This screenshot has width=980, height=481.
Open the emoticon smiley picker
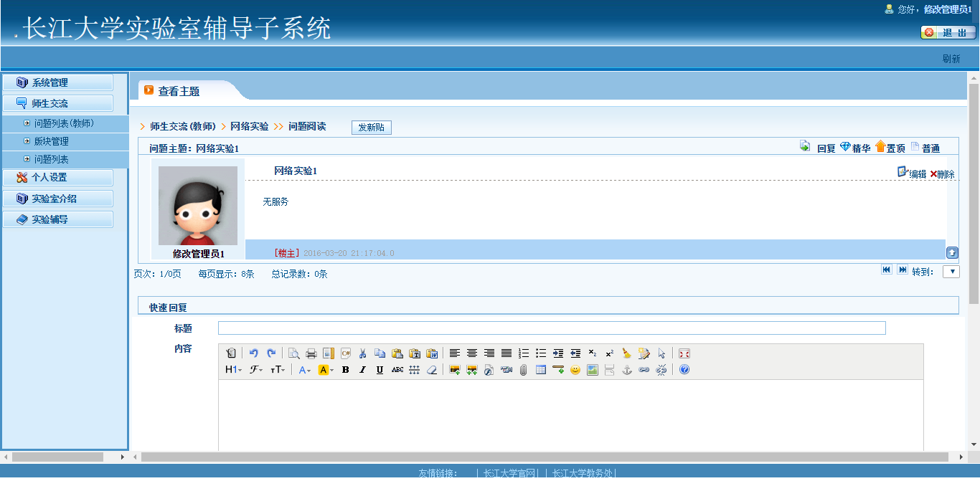tap(575, 370)
